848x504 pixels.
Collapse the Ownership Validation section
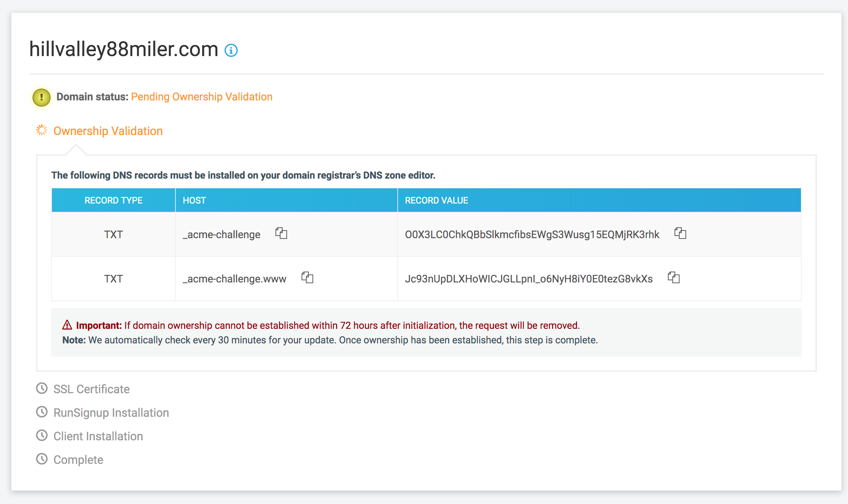(x=108, y=131)
